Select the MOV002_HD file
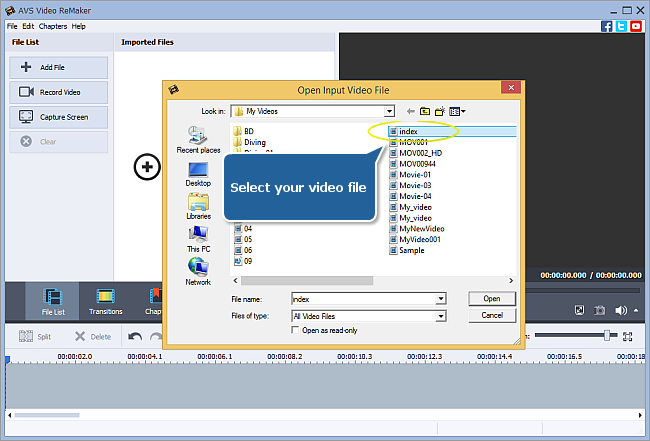The width and height of the screenshot is (650, 441). pos(416,153)
